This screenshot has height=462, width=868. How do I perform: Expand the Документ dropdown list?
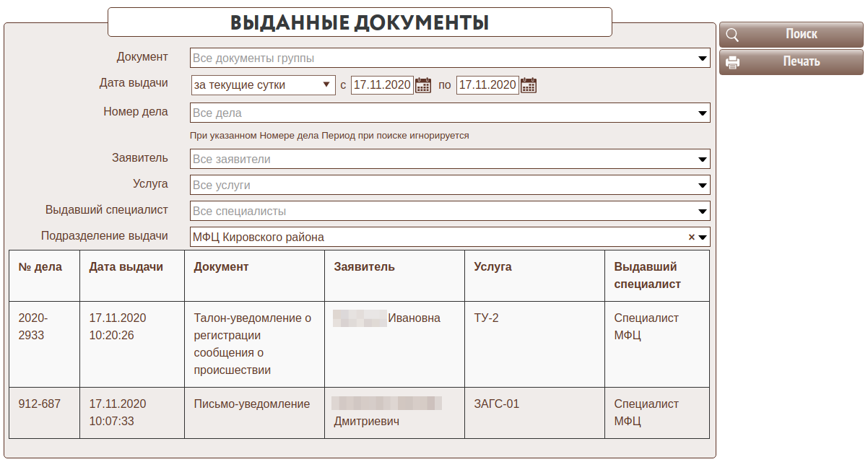[702, 58]
